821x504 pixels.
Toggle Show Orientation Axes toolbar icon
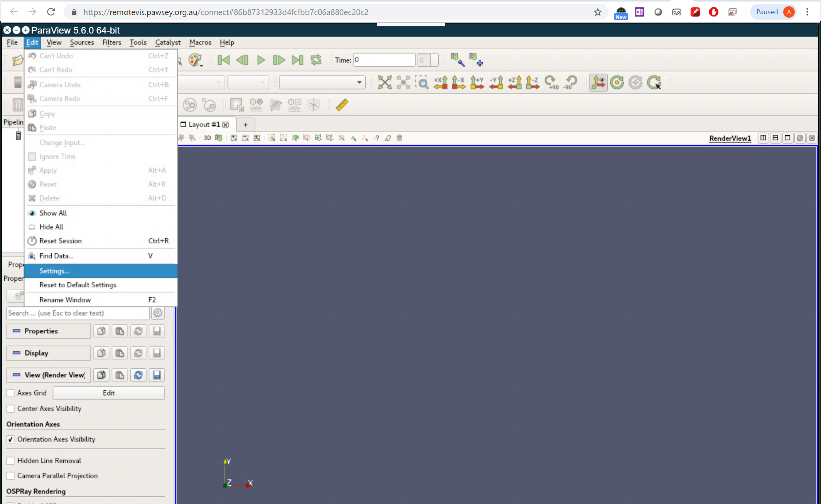[x=598, y=82]
